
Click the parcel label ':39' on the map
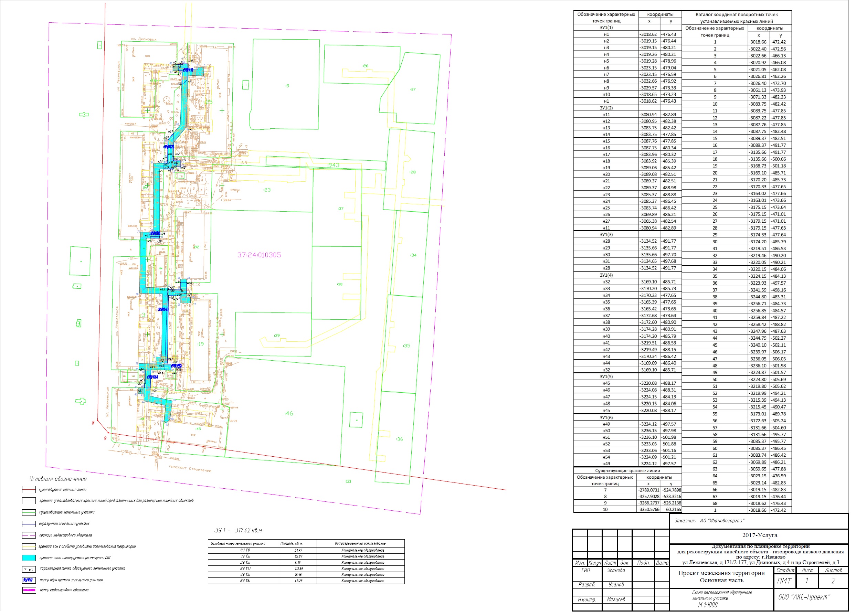pyautogui.click(x=277, y=336)
